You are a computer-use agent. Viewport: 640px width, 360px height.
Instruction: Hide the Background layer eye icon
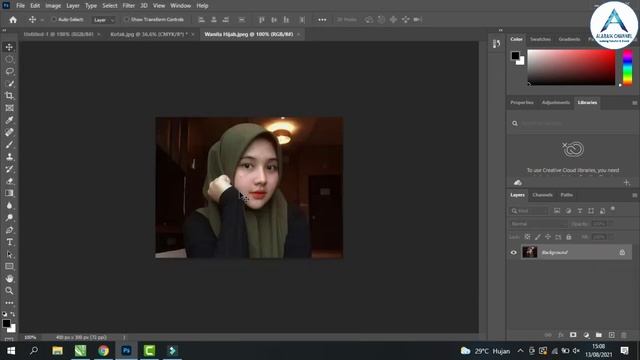click(x=513, y=252)
